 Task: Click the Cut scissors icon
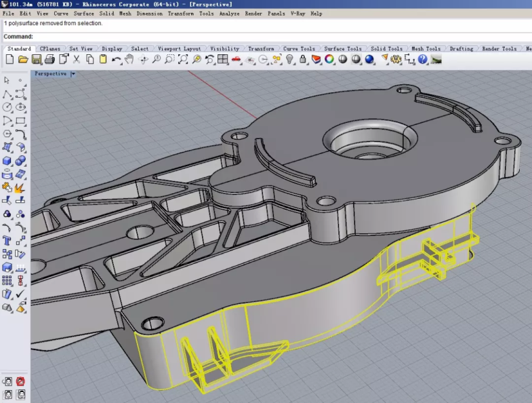click(76, 60)
